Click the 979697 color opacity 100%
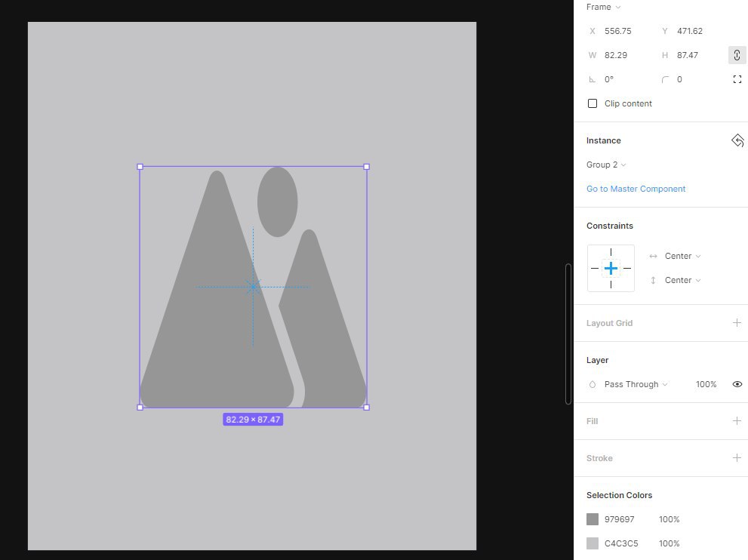 click(x=670, y=519)
